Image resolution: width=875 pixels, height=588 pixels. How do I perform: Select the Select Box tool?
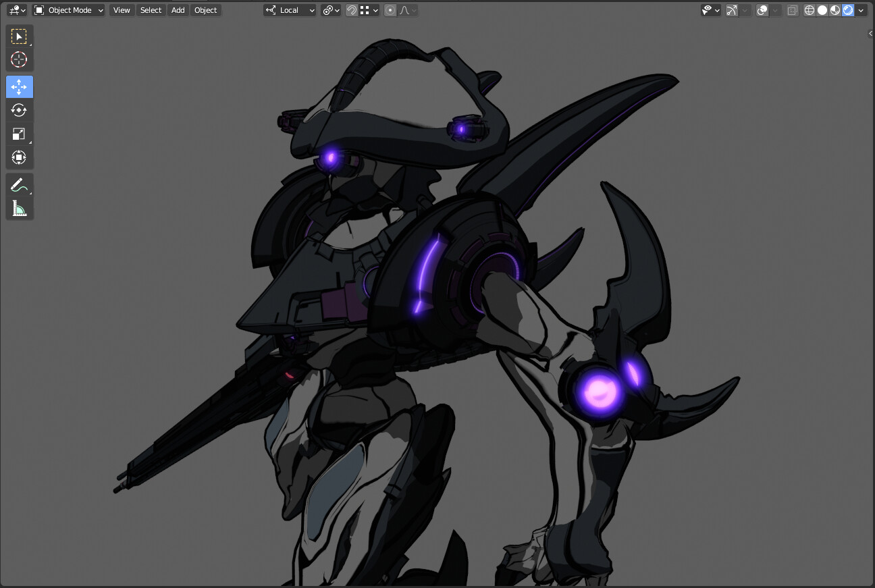point(18,36)
